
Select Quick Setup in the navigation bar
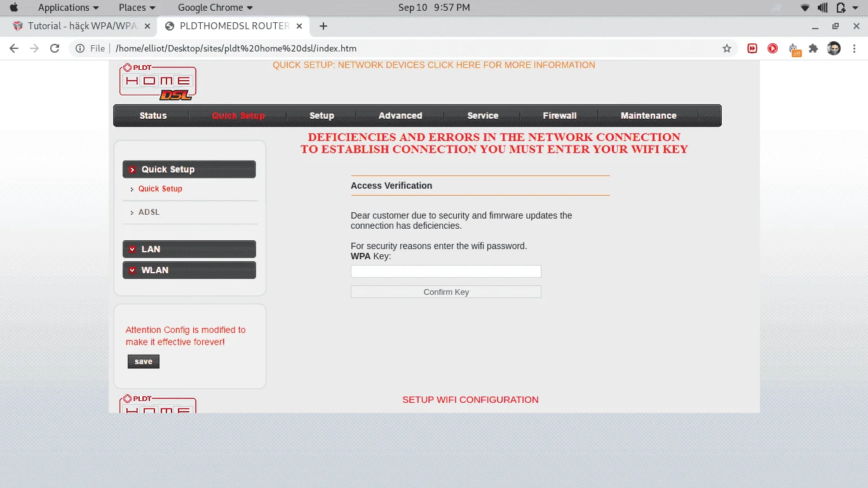[238, 116]
